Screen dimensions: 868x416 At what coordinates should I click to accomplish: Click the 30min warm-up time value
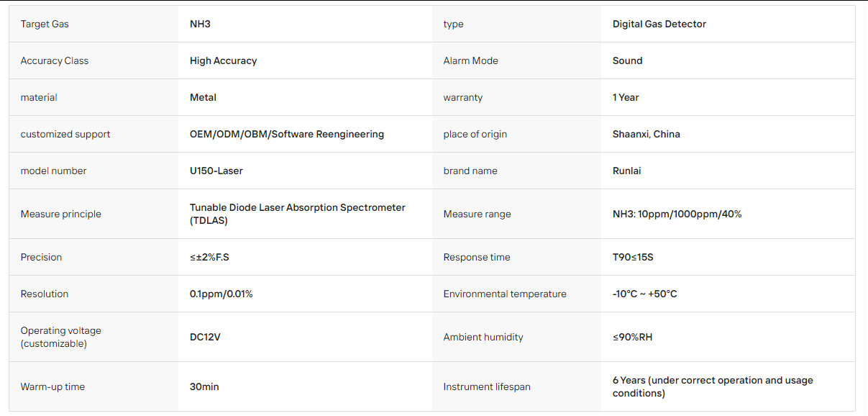(x=204, y=386)
